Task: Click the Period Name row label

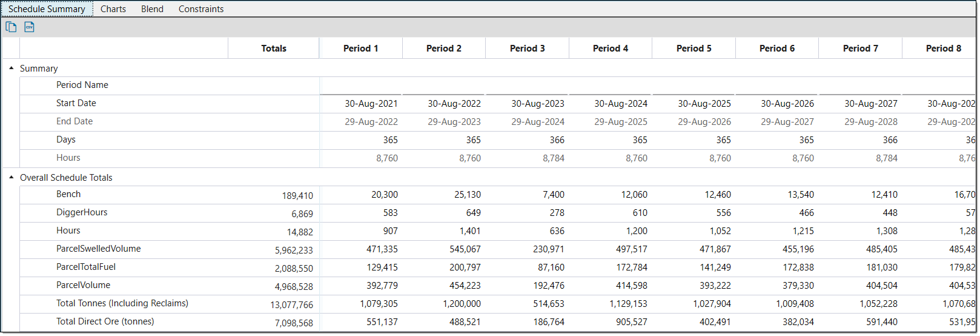Action: (x=82, y=85)
